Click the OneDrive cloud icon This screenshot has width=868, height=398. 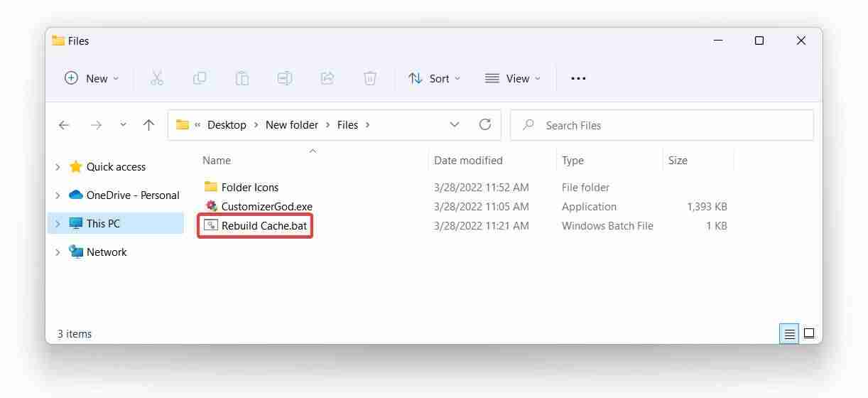(76, 195)
